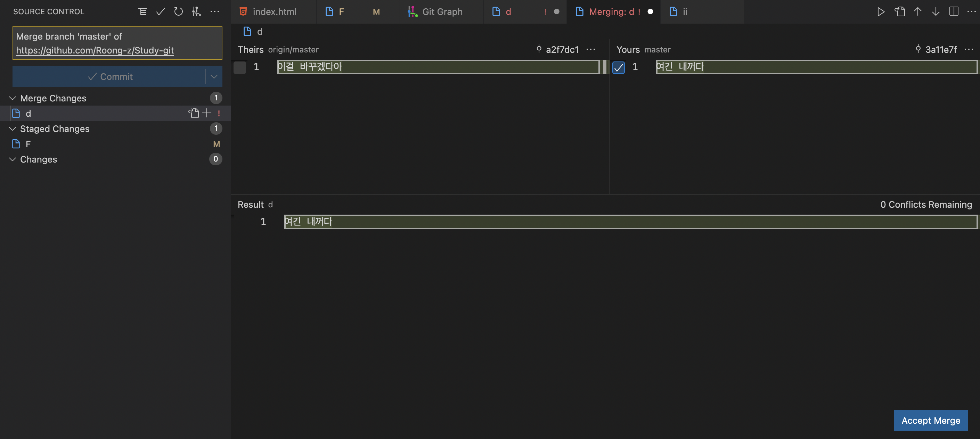Viewport: 980px width, 439px height.
Task: Switch to the Git Graph tab
Action: point(441,11)
